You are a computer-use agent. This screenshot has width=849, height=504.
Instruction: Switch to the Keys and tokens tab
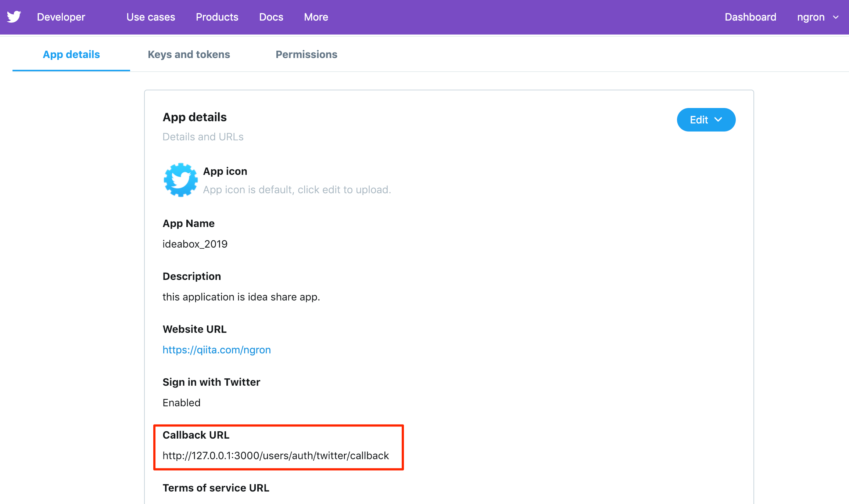click(189, 54)
